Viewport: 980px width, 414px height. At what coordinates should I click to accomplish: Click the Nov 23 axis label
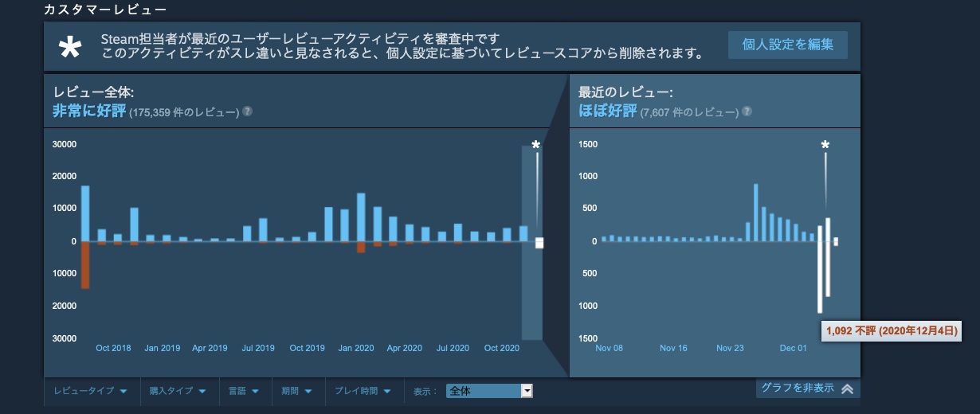click(730, 348)
